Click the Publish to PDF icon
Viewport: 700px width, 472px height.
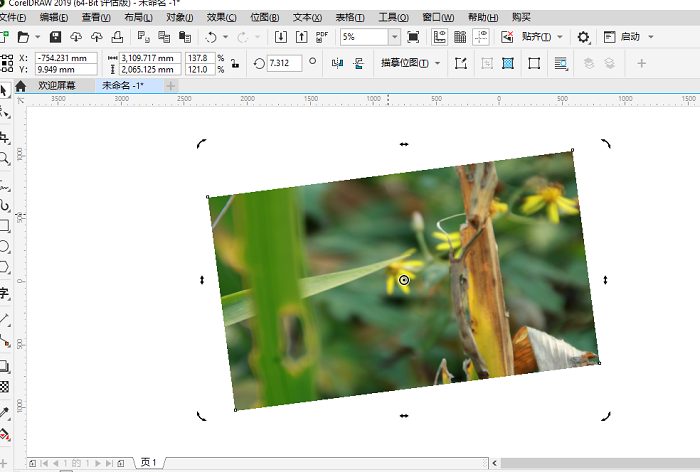(x=322, y=37)
